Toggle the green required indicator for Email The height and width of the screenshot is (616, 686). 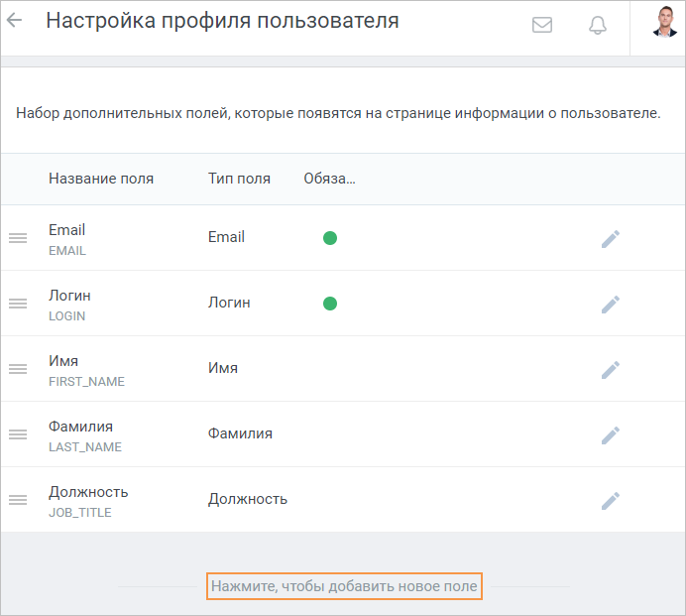point(330,238)
